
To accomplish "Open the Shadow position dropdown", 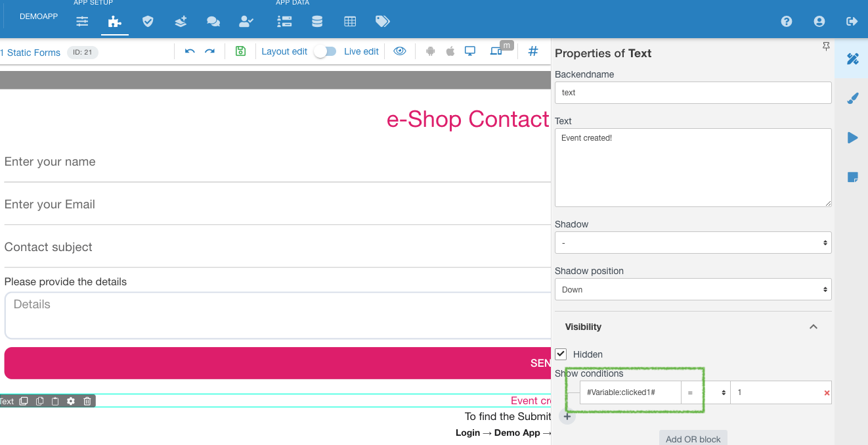I will (x=693, y=289).
